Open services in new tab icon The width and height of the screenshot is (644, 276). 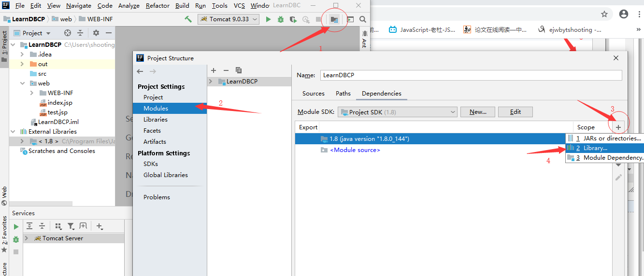tap(83, 226)
